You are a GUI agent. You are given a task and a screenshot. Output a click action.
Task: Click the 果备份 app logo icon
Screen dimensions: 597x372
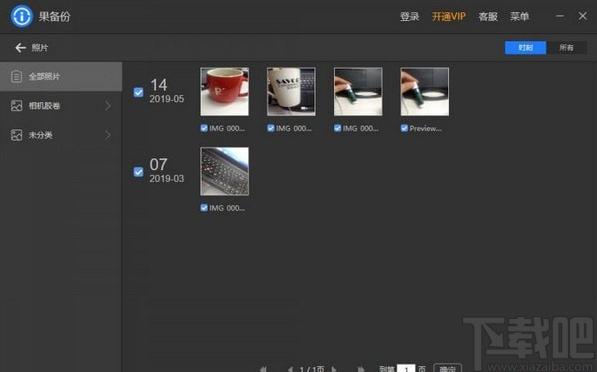(x=22, y=16)
